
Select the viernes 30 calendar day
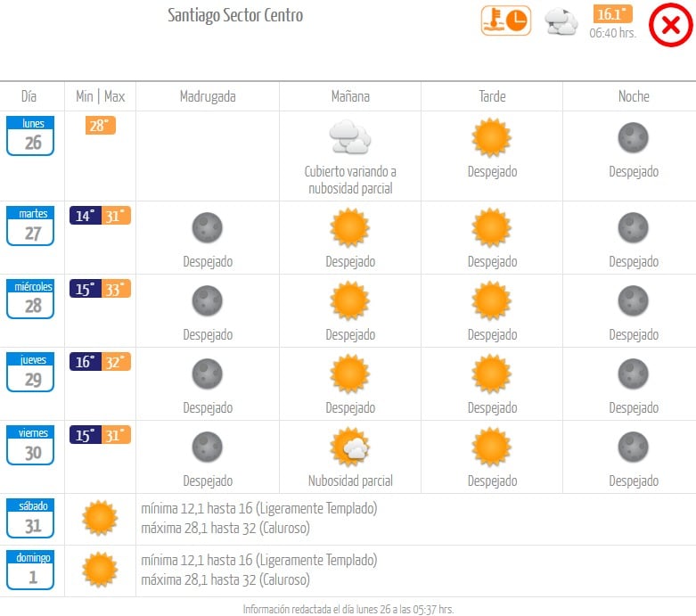pos(31,446)
